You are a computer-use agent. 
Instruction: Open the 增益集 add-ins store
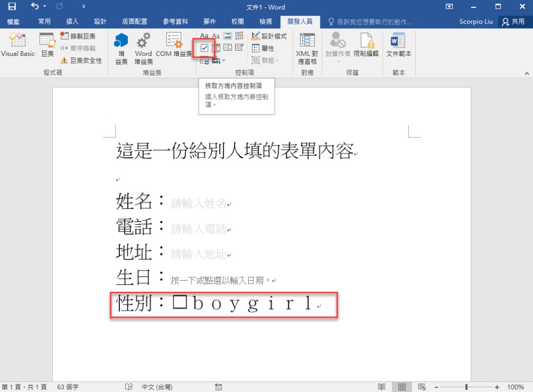(x=122, y=48)
